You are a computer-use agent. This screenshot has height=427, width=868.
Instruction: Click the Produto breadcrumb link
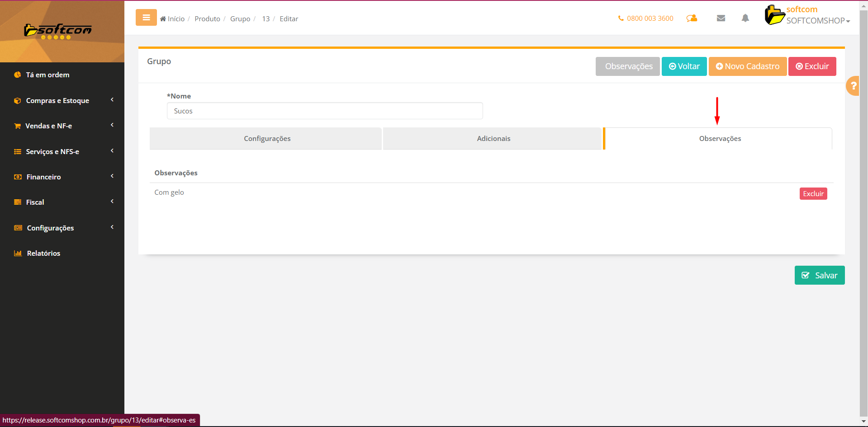[x=207, y=19]
